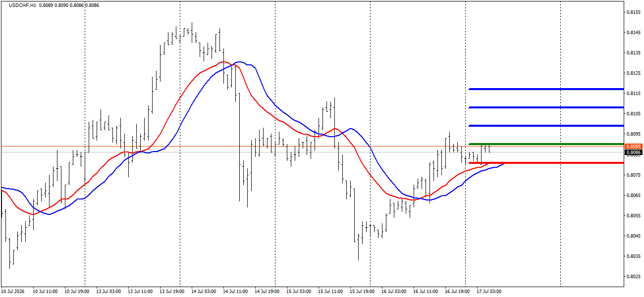This screenshot has height=297, width=644.
Task: Click the 10 Jul 11:00 time label
Action: 46,292
